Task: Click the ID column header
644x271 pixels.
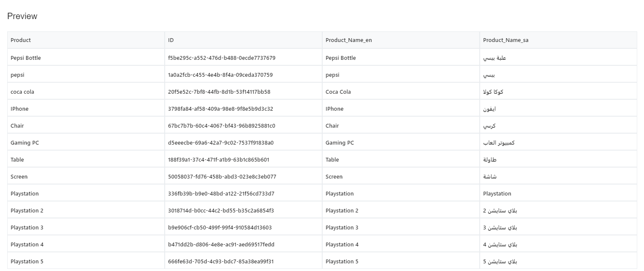Action: click(171, 40)
